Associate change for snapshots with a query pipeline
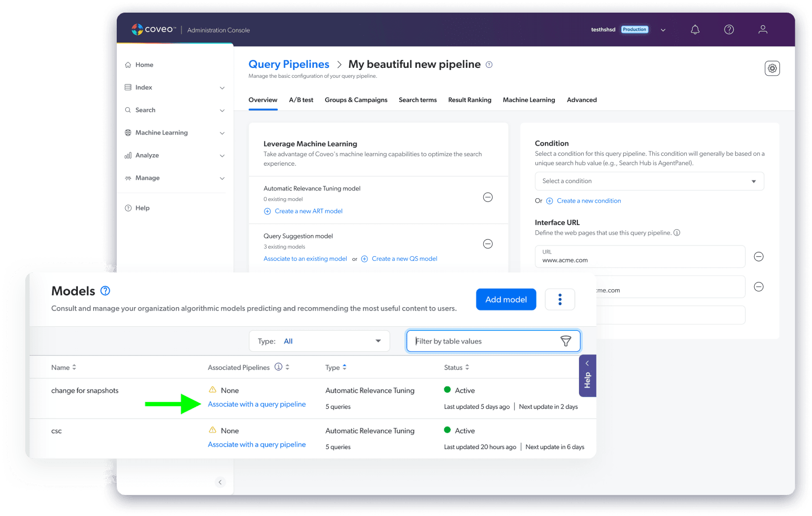Viewport: 812px width, 516px height. [257, 404]
